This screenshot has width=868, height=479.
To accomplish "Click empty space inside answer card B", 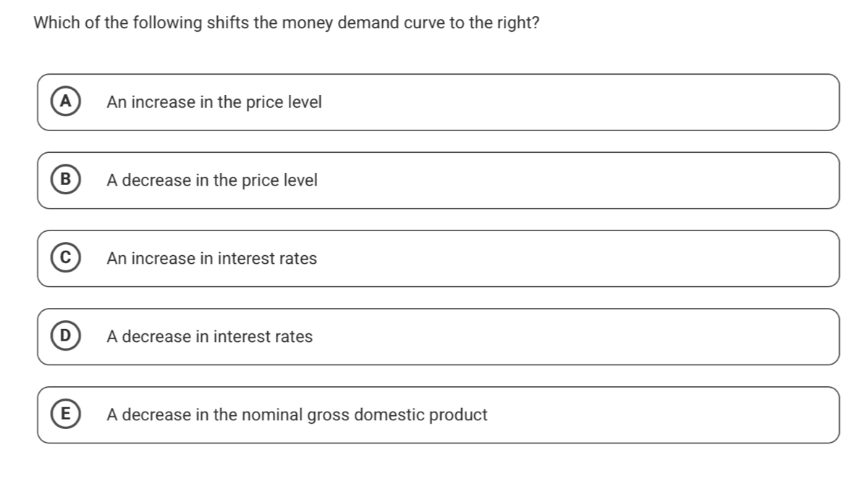I will point(579,180).
